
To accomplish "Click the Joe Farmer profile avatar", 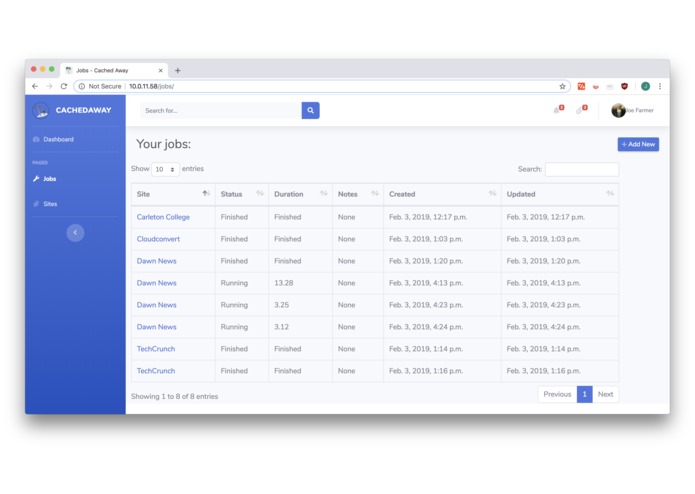I will pos(618,110).
